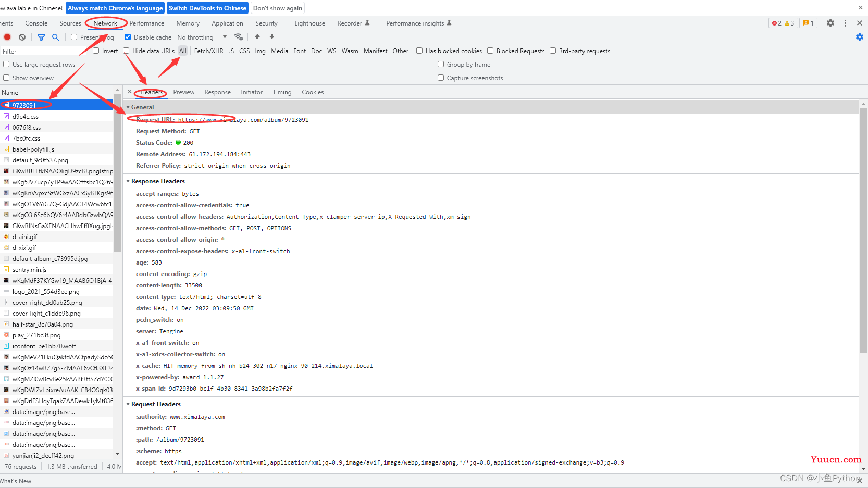Filter requests by Img type
The width and height of the screenshot is (868, 488).
(x=260, y=51)
